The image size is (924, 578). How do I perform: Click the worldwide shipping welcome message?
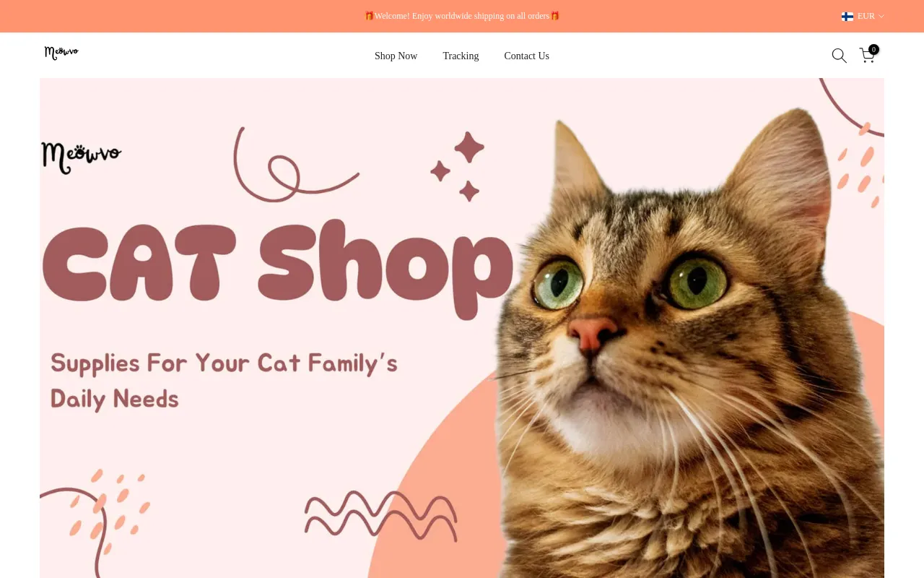[462, 16]
